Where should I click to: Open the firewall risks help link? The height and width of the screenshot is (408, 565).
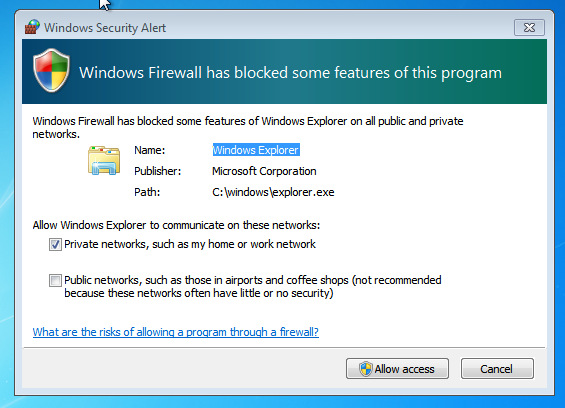tap(175, 332)
